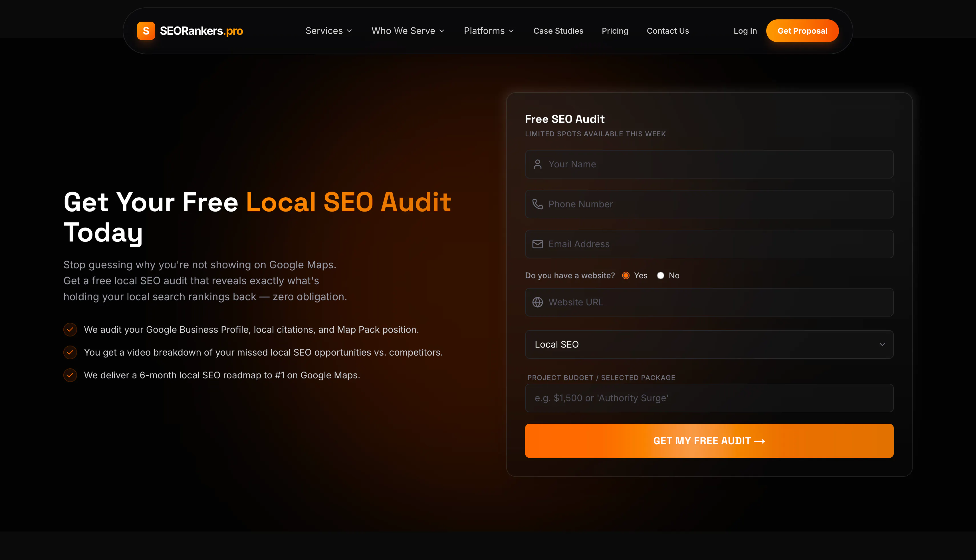Click 'Do you have a website?' label

[570, 275]
